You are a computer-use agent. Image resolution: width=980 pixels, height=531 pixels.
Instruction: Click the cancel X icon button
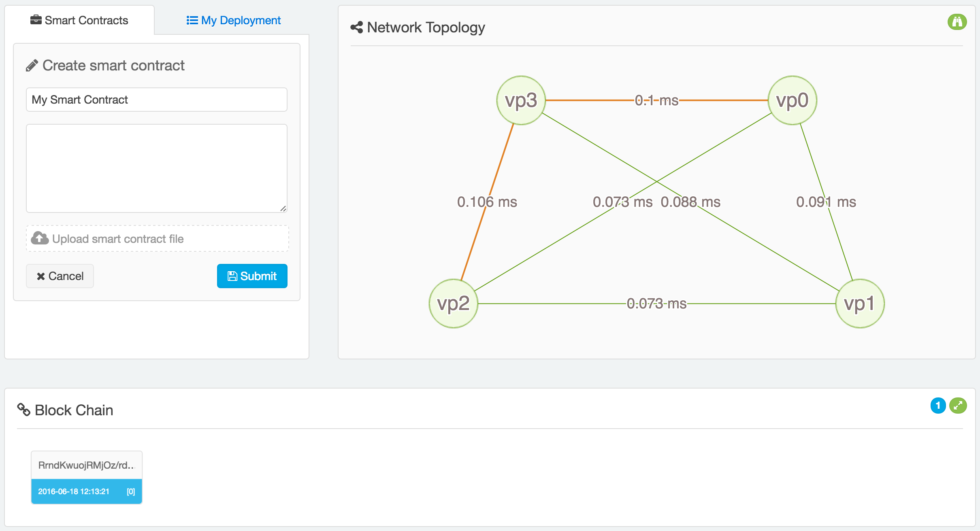click(61, 275)
